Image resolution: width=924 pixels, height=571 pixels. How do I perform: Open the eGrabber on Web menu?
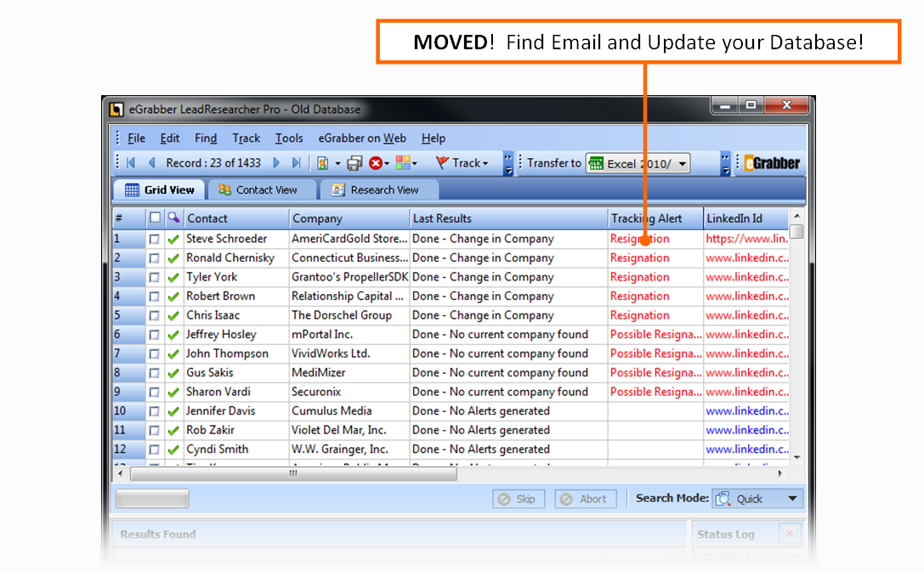[362, 138]
